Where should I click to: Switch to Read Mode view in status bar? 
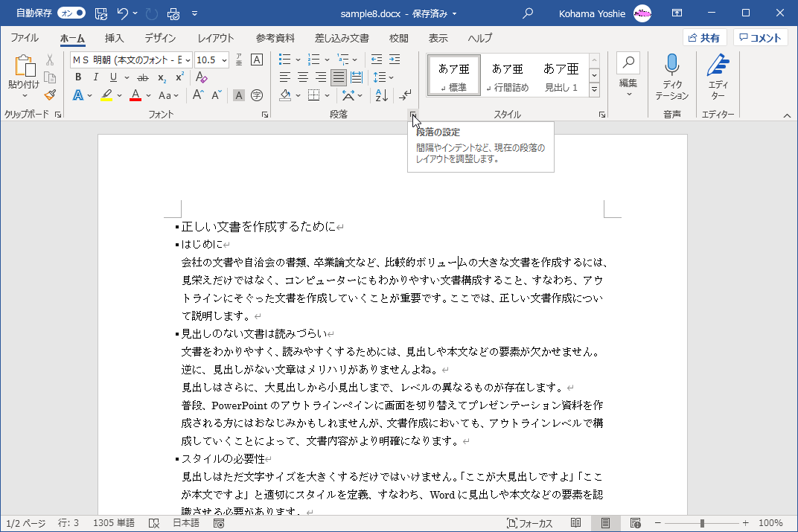coord(575,523)
